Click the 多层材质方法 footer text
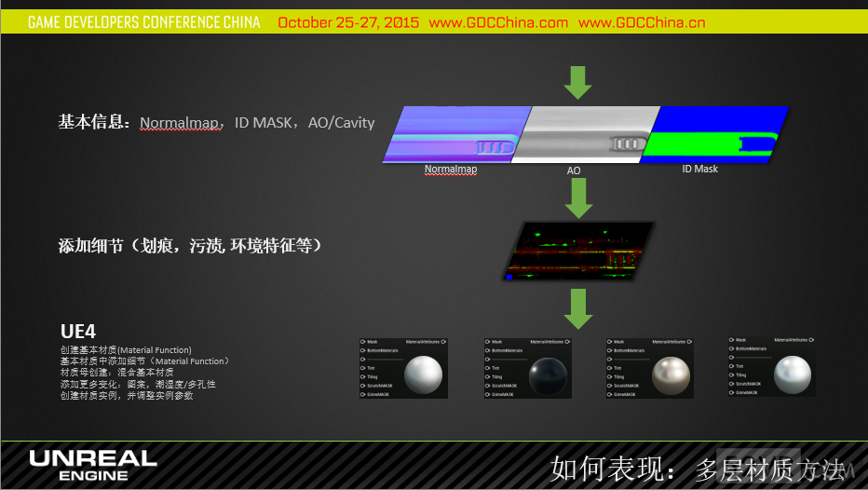868x490 pixels. (x=769, y=470)
